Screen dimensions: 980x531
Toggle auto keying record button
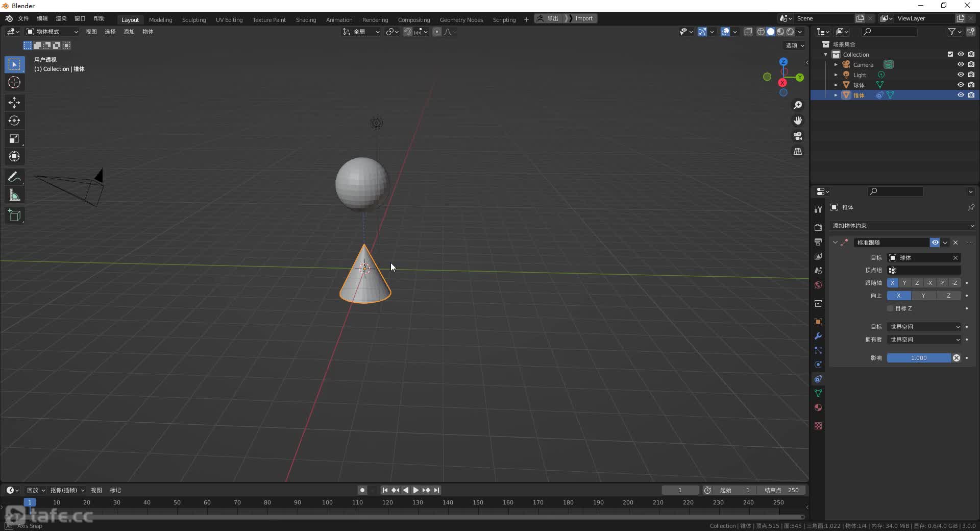(362, 490)
